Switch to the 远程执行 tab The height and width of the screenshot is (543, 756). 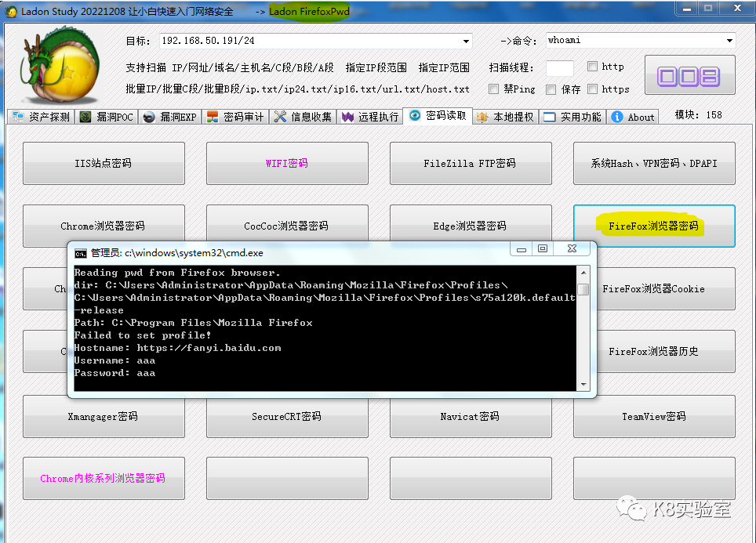coord(370,117)
